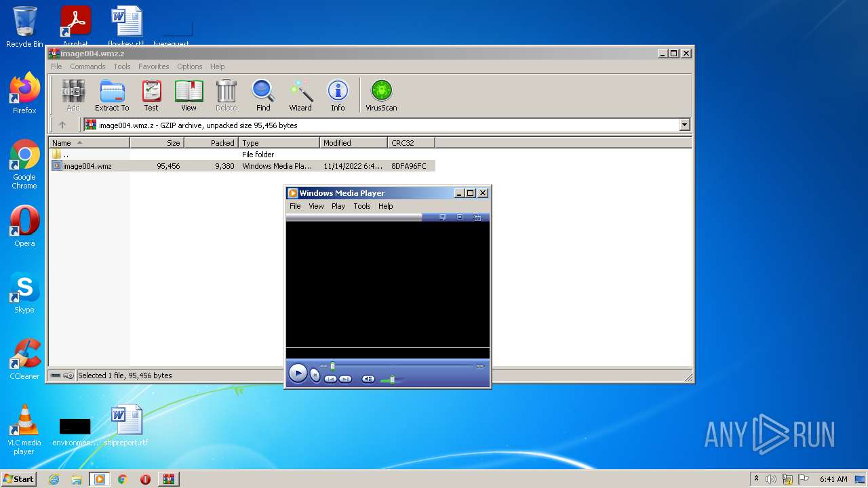Screen dimensions: 868x488
Task: Open WinRAR Help menu
Action: pyautogui.click(x=217, y=66)
